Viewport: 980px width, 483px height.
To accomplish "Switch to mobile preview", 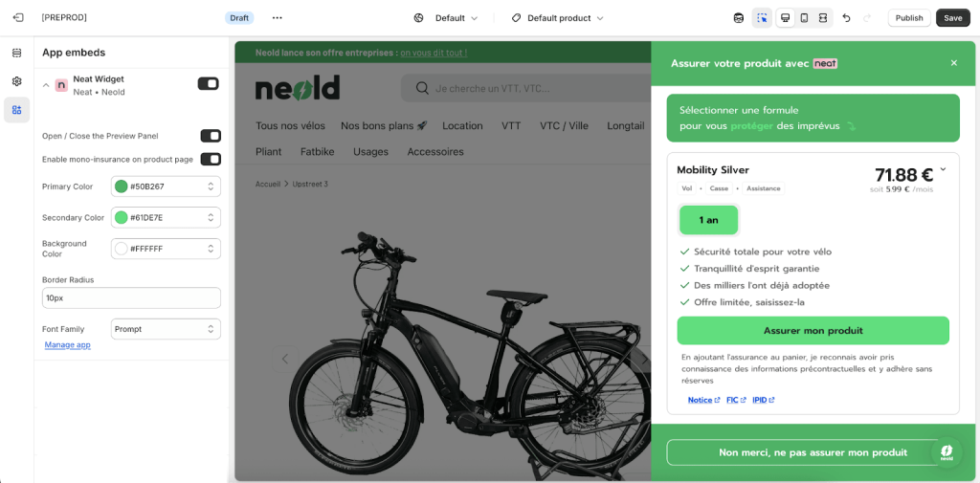I will (804, 17).
